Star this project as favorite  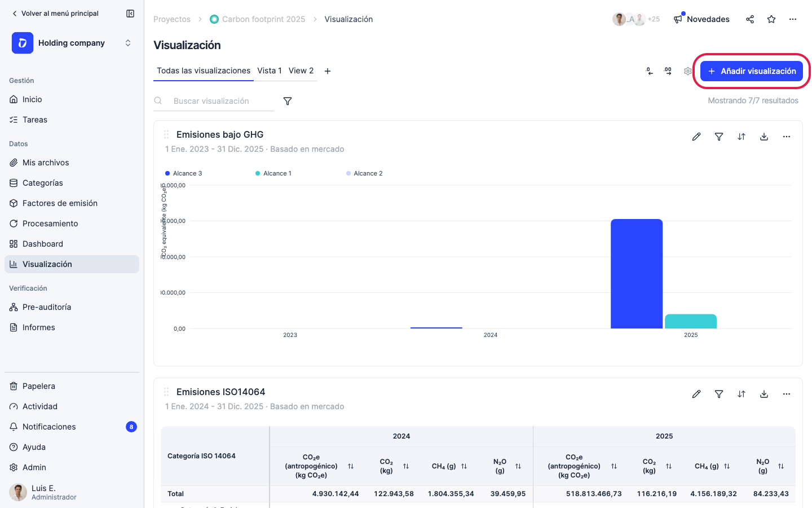coord(771,19)
